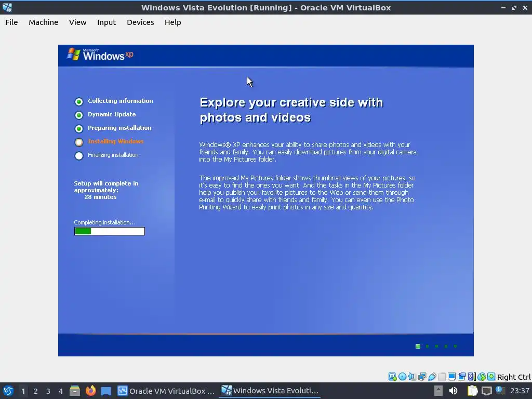The image size is (532, 399).
Task: Click the mouse integration status icon
Action: 482,377
